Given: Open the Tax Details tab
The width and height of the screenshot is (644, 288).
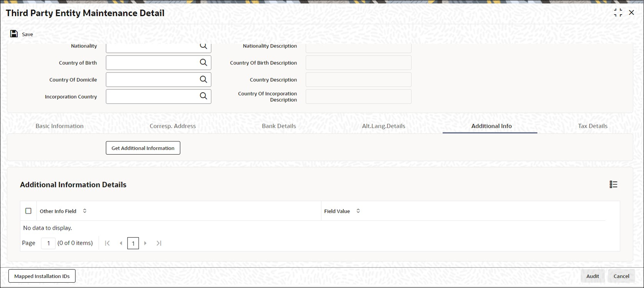Looking at the screenshot, I should pyautogui.click(x=593, y=126).
